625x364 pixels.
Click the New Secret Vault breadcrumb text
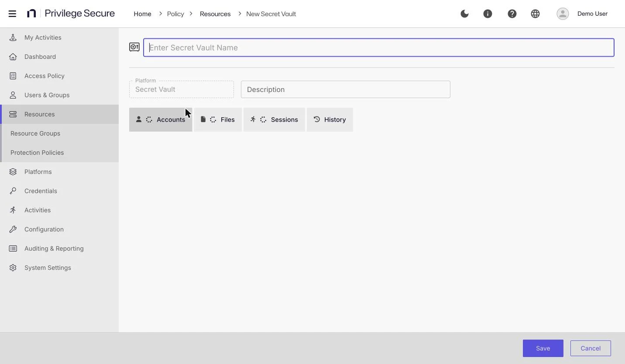click(x=271, y=14)
